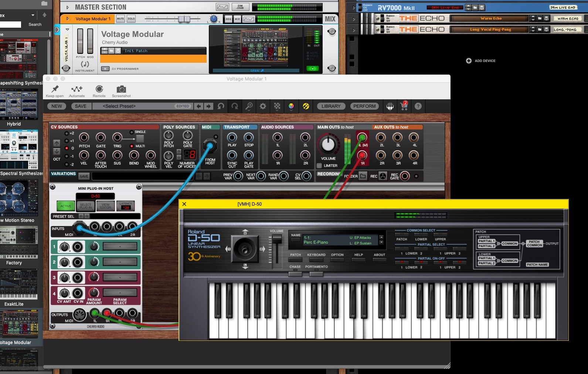Viewport: 588px width, 374px height.
Task: Click Add Device in the rack
Action: tap(481, 61)
